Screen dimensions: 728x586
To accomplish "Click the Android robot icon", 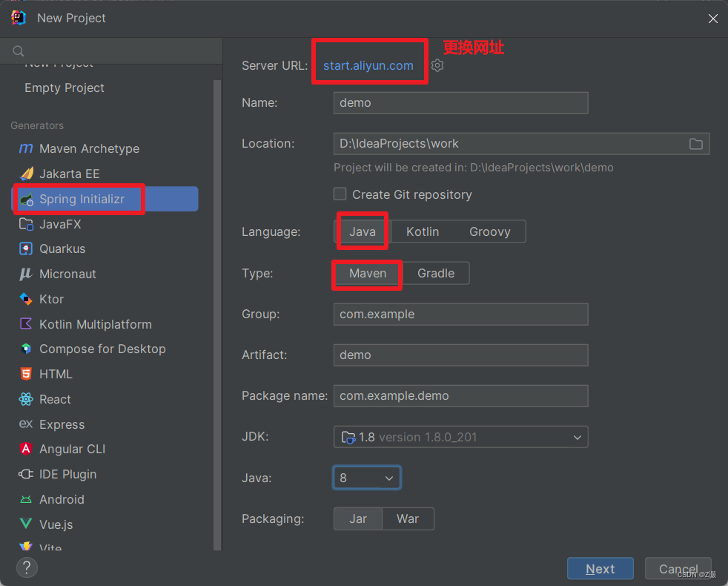I will (x=26, y=499).
